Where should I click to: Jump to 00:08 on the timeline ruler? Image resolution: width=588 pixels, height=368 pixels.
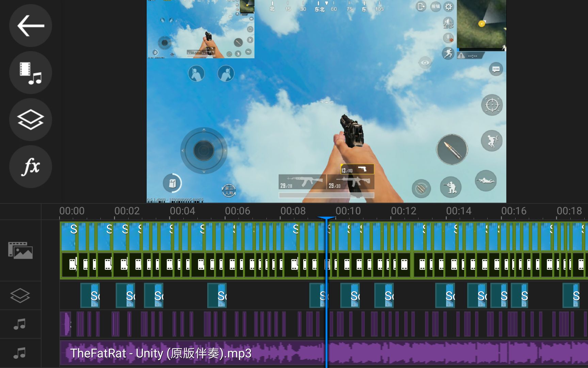293,211
